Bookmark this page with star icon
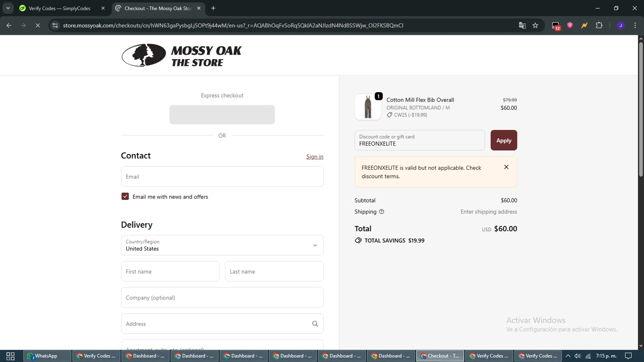Image resolution: width=644 pixels, height=362 pixels. [535, 25]
